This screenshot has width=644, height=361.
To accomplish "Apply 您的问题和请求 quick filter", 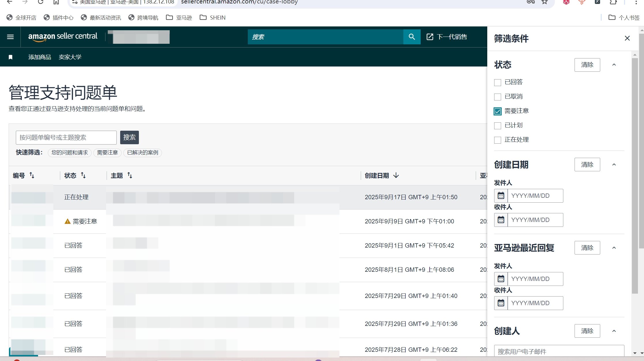I will tap(70, 153).
